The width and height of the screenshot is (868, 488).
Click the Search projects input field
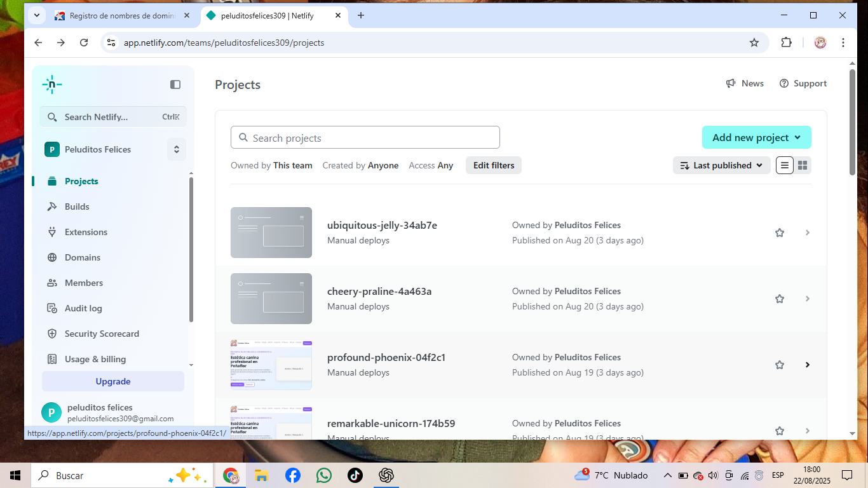pyautogui.click(x=365, y=138)
